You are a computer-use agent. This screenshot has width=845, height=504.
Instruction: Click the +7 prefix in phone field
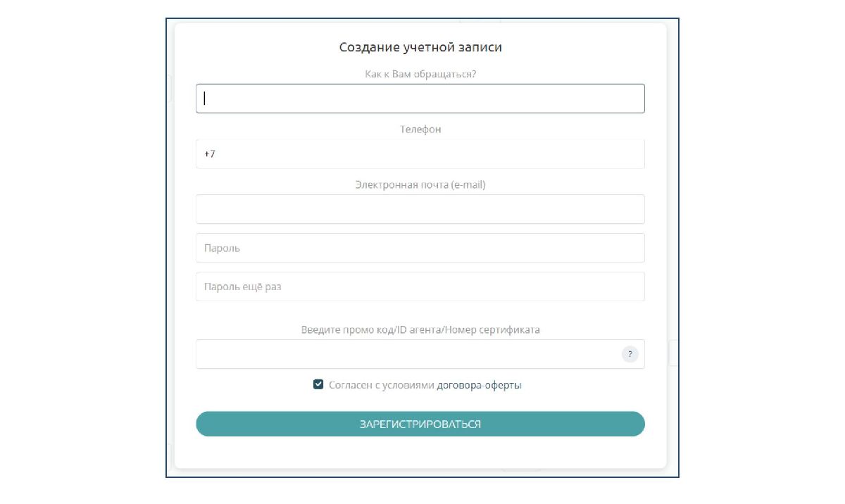(x=209, y=153)
